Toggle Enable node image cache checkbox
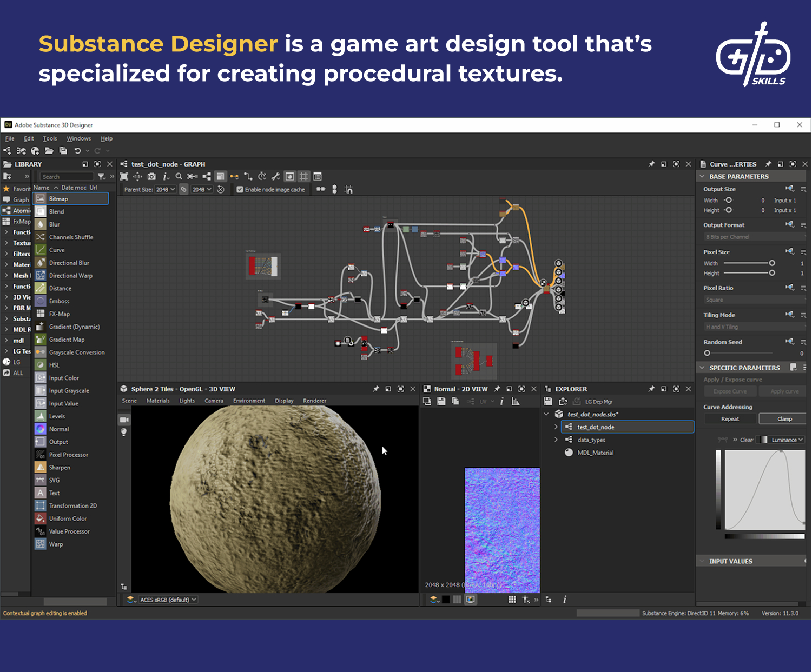812x672 pixels. point(240,190)
